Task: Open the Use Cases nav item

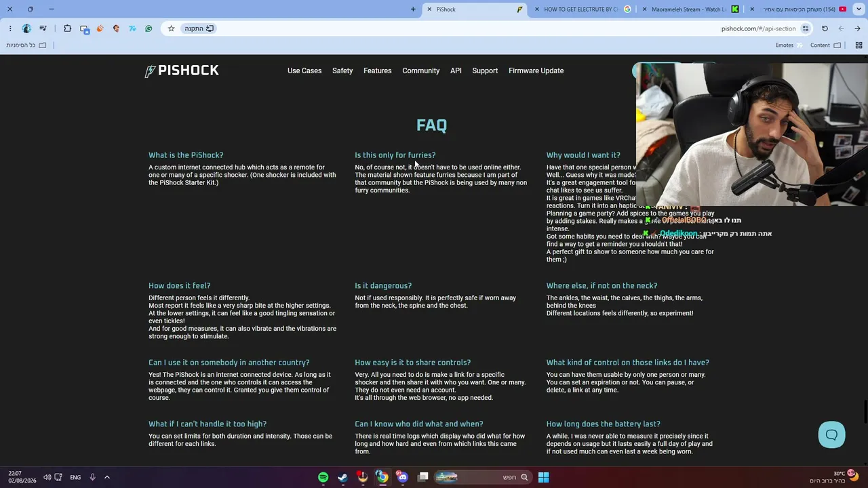Action: point(304,70)
